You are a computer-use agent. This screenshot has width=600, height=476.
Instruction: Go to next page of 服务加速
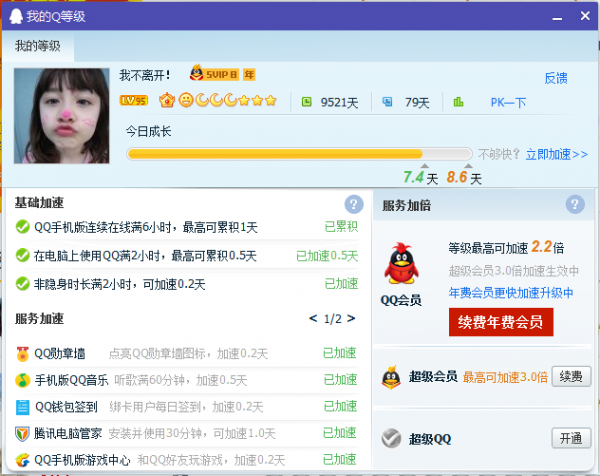351,318
